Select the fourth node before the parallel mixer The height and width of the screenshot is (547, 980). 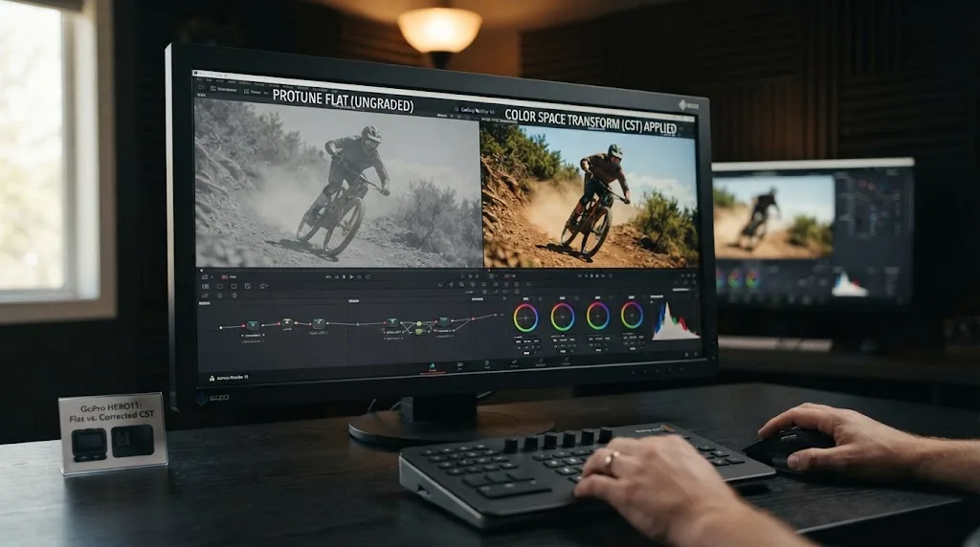[x=391, y=323]
